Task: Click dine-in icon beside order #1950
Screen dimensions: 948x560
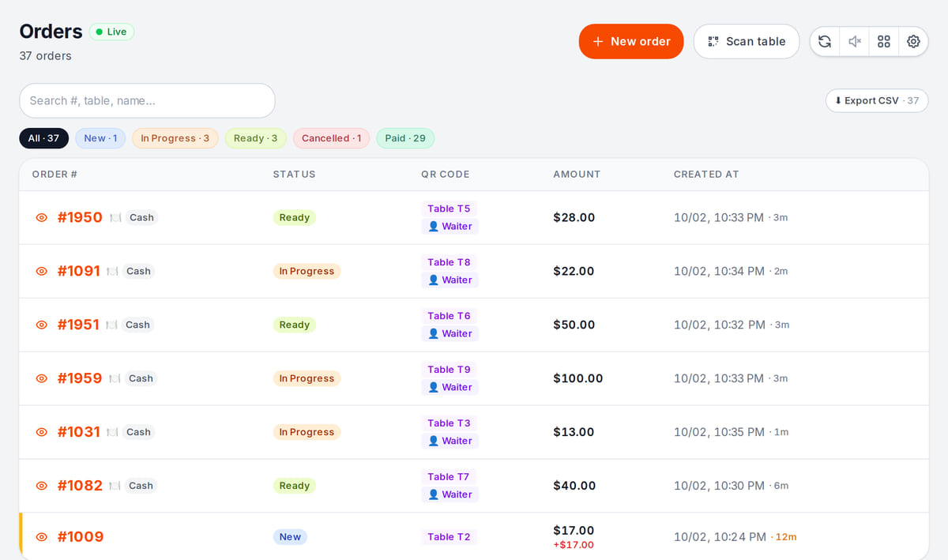Action: coord(115,217)
